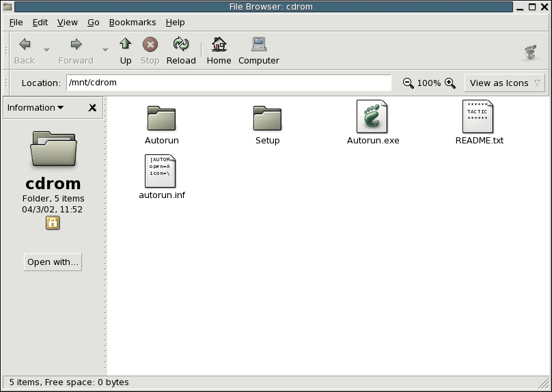Click the large cdrom folder icon in sidebar
Image resolution: width=552 pixels, height=392 pixels.
click(53, 148)
